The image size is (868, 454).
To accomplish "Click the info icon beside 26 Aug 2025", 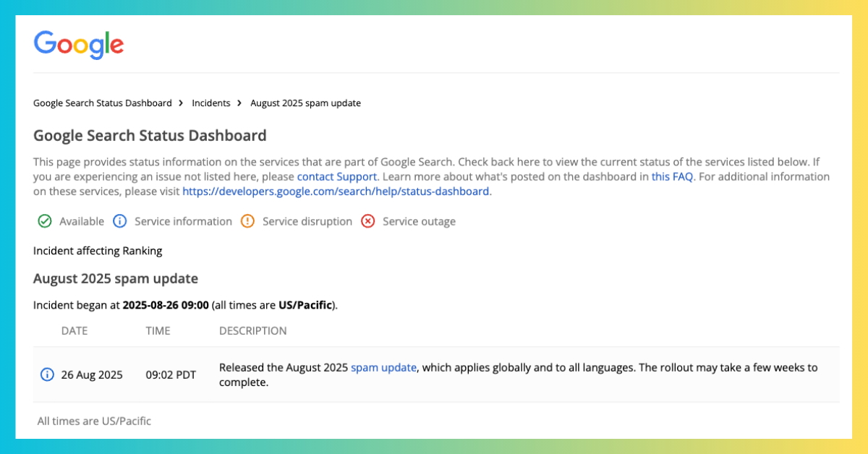I will click(x=47, y=374).
